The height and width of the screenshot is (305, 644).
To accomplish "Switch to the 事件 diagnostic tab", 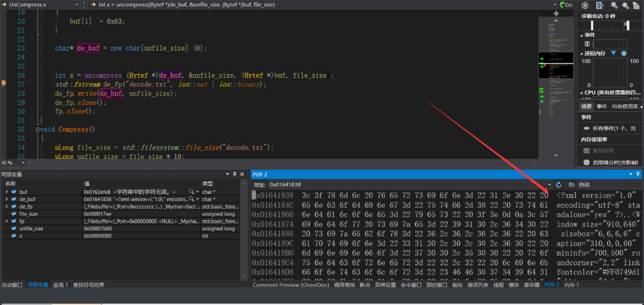I will point(602,106).
